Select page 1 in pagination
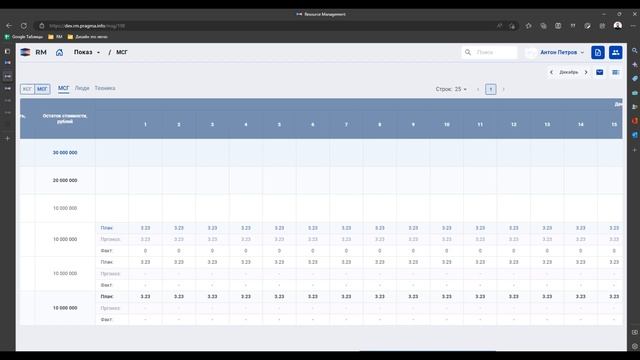640x360 pixels. tap(491, 89)
